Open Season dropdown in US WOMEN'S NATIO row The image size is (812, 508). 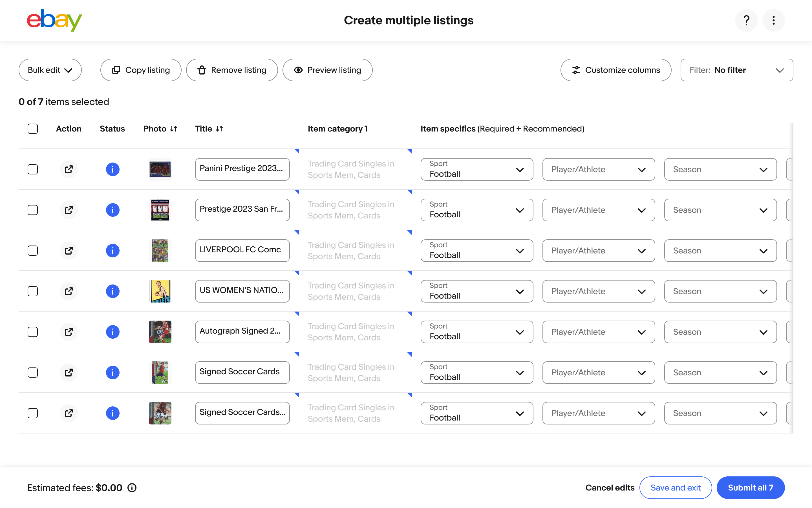720,291
